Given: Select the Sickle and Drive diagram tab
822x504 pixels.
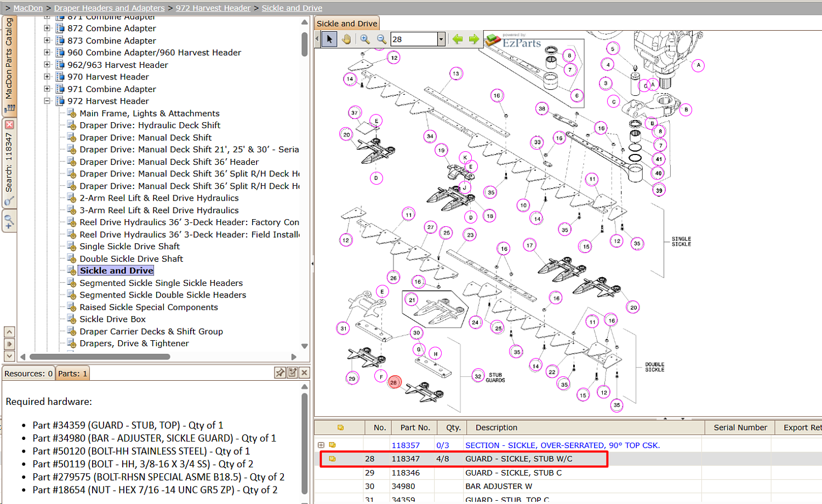Looking at the screenshot, I should 347,24.
